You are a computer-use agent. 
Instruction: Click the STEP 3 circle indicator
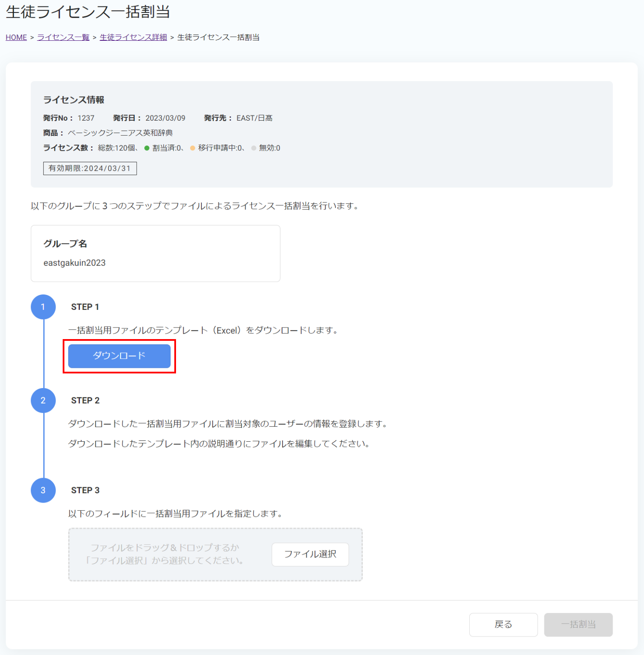point(43,490)
